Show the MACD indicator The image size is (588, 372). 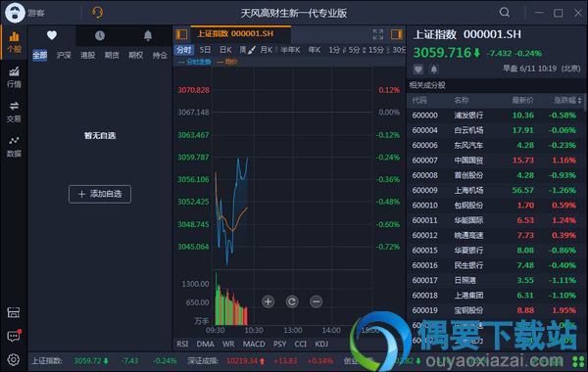coord(254,344)
